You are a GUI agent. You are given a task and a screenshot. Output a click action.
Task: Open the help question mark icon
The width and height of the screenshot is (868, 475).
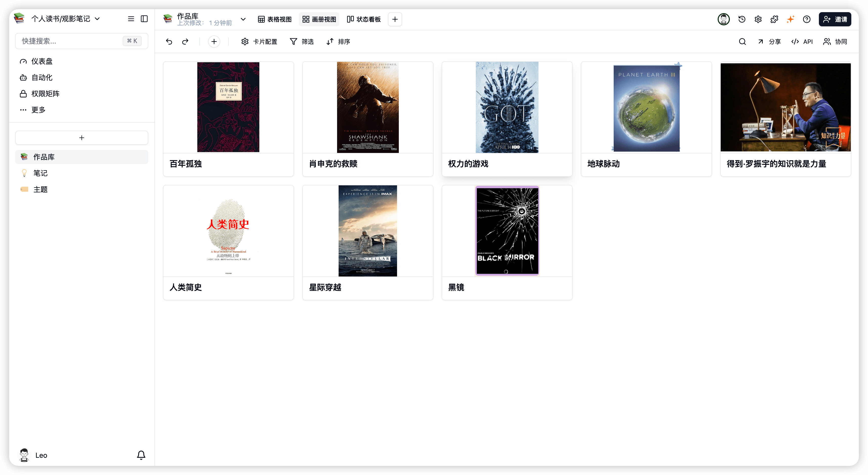(x=806, y=19)
